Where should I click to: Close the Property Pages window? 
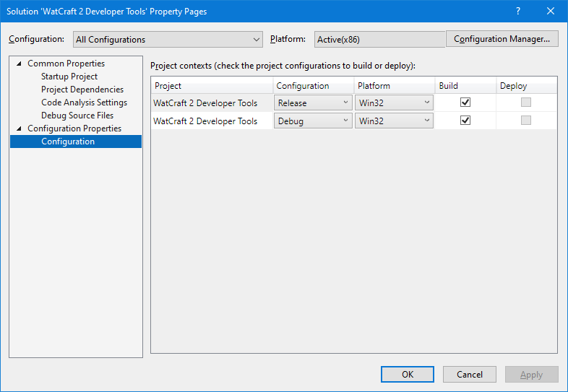click(x=551, y=12)
